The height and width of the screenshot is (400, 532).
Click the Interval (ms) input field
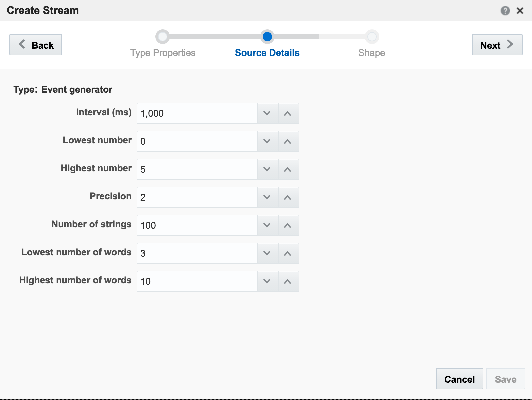[x=197, y=113]
